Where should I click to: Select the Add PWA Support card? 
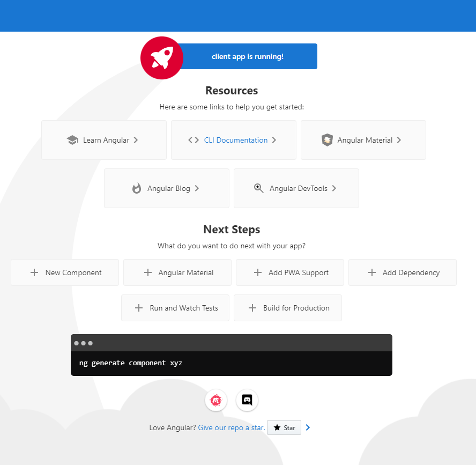point(290,272)
